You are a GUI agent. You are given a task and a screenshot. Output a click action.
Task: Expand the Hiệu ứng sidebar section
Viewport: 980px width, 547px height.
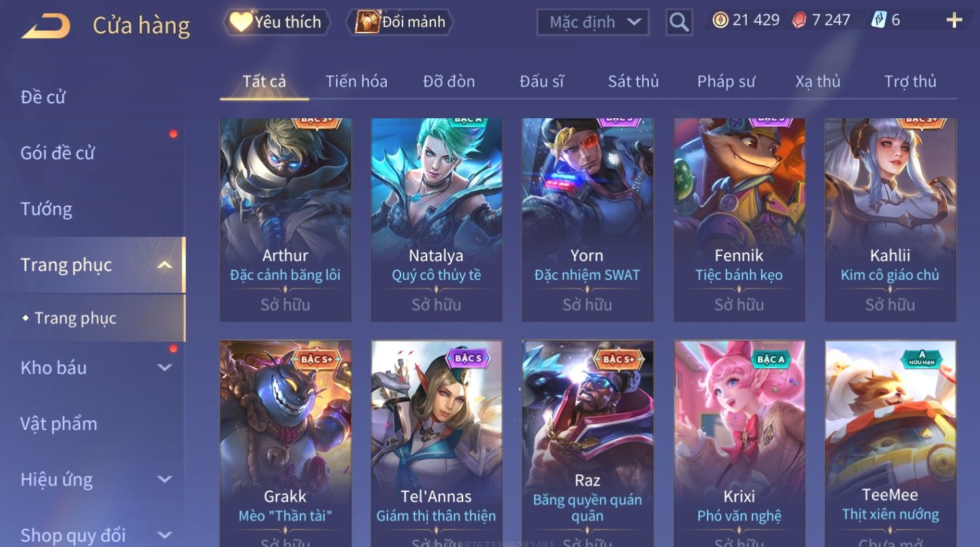pyautogui.click(x=165, y=479)
